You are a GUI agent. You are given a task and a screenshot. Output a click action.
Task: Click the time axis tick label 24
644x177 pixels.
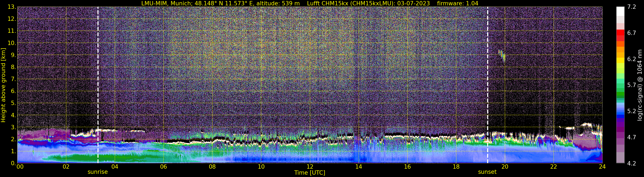[x=602, y=167]
